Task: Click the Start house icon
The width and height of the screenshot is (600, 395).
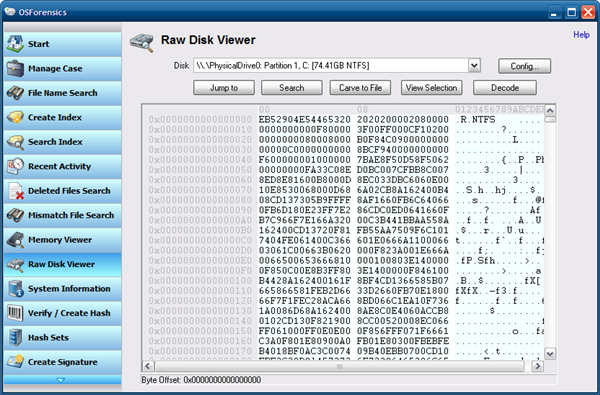Action: click(15, 44)
